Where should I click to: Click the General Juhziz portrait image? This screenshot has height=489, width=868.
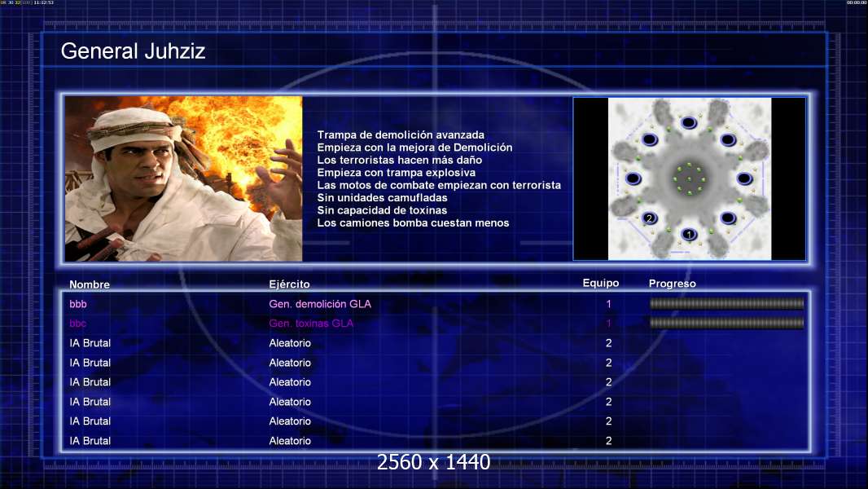pos(184,178)
